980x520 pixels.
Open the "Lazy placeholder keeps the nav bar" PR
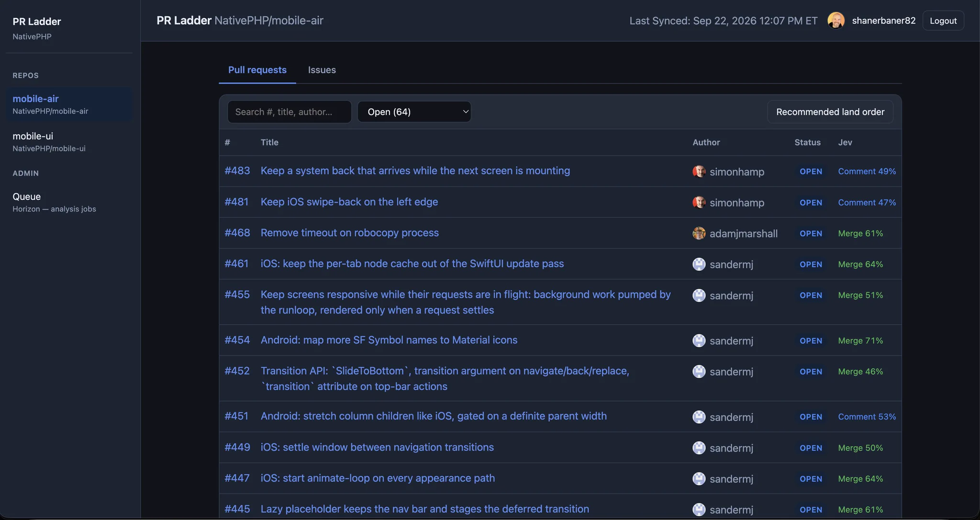[x=425, y=509]
